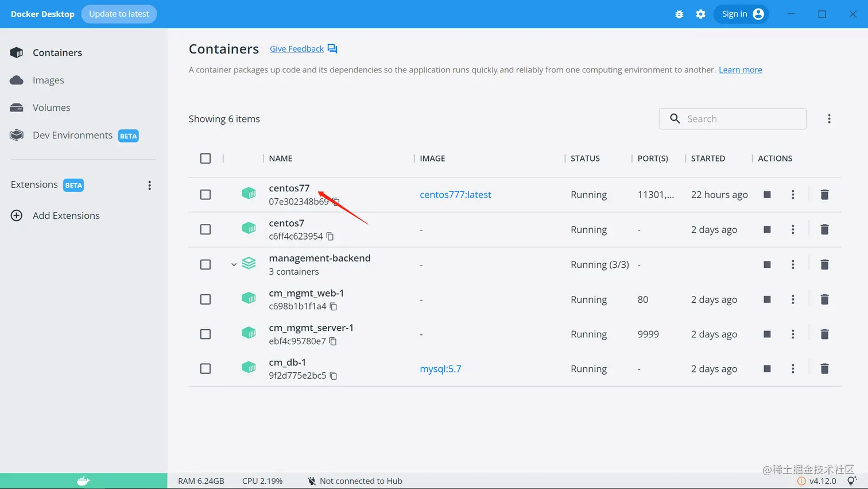Check the management-backend row checkbox
This screenshot has height=489, width=868.
pyautogui.click(x=206, y=264)
